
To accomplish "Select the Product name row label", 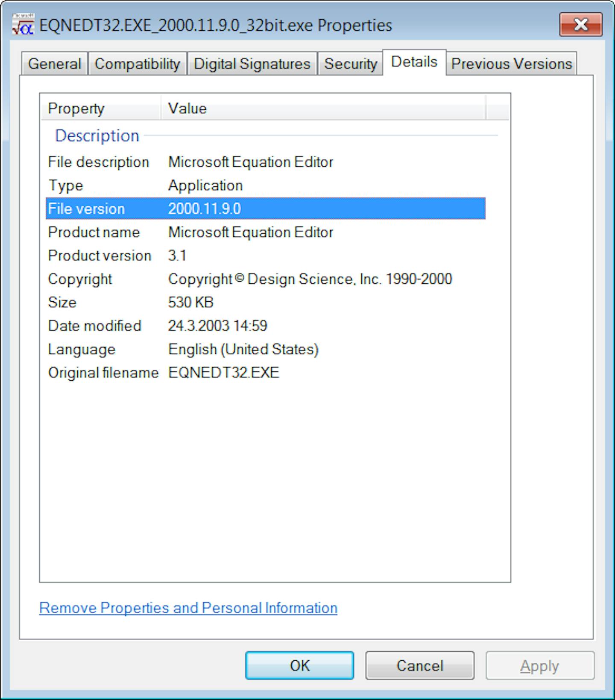I will 94,232.
